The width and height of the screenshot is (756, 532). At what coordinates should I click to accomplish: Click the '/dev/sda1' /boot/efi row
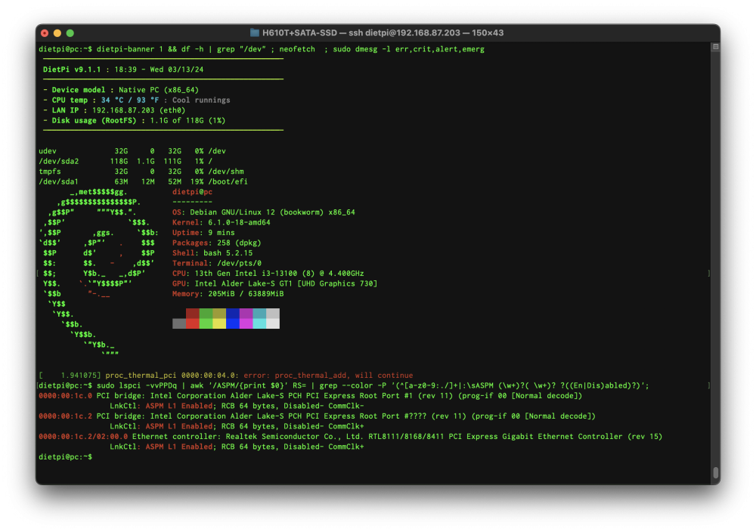[143, 181]
